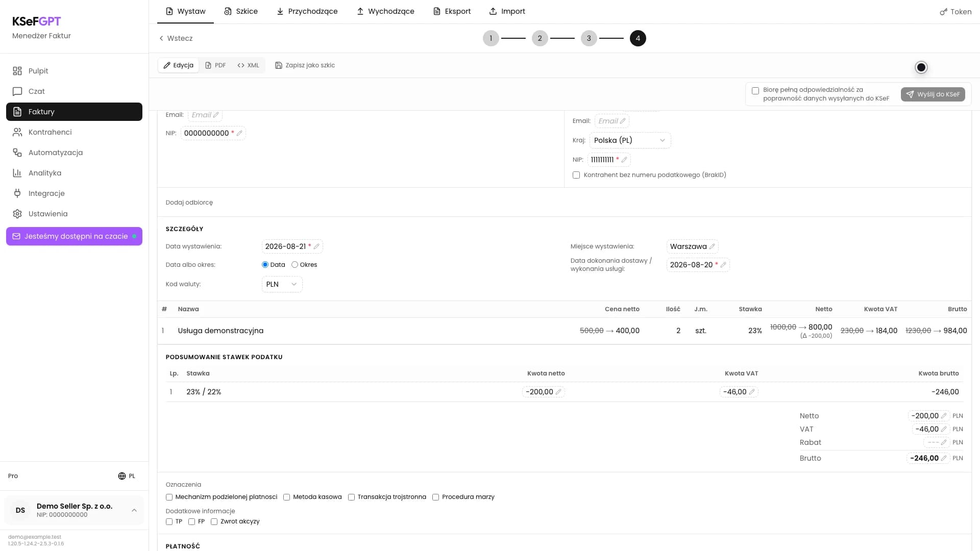
Task: Check Transakcja trojstronna
Action: coord(351,497)
